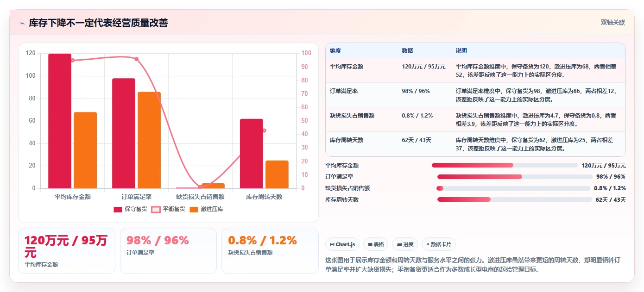
Task: Click the pink line point at 缺货损失占销售额
Action: [200, 187]
